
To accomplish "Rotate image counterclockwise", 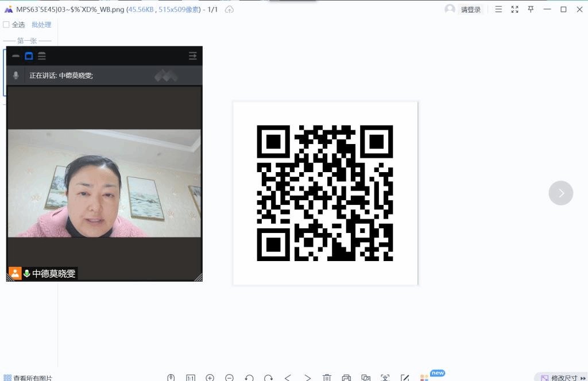I will click(249, 378).
